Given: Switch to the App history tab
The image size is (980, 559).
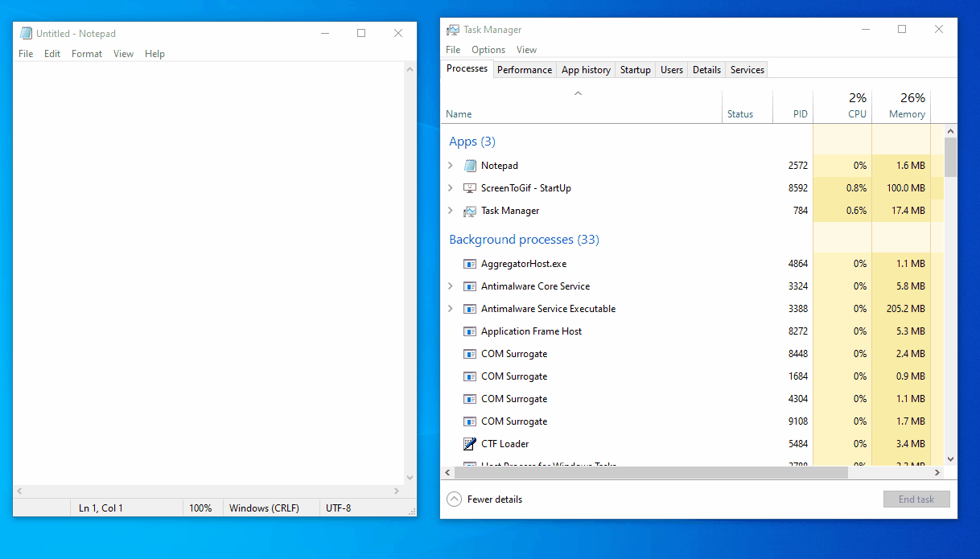Looking at the screenshot, I should (x=586, y=70).
